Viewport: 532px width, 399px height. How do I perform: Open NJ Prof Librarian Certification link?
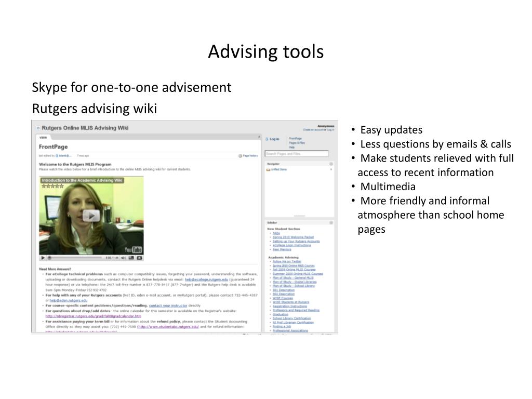(x=293, y=322)
